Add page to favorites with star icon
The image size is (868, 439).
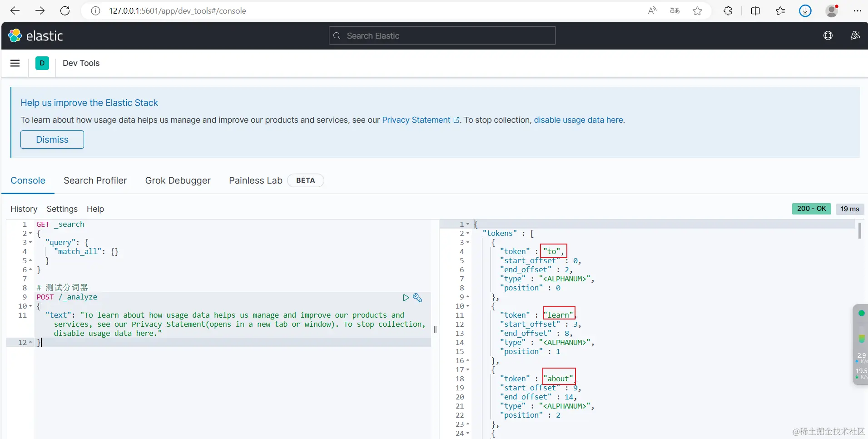pos(698,11)
